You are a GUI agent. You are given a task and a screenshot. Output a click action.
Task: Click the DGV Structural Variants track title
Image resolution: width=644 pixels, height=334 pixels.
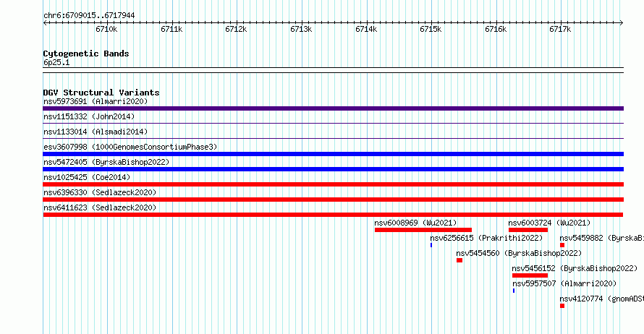[x=101, y=93]
